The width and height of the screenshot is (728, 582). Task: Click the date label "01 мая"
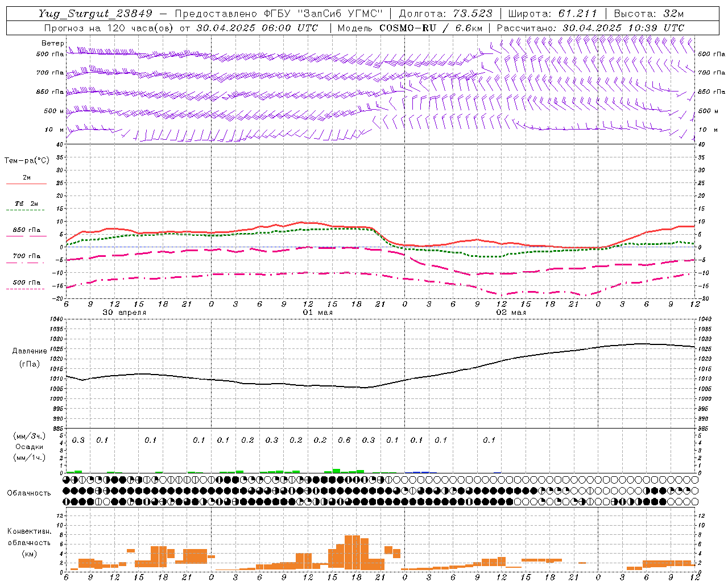[318, 313]
